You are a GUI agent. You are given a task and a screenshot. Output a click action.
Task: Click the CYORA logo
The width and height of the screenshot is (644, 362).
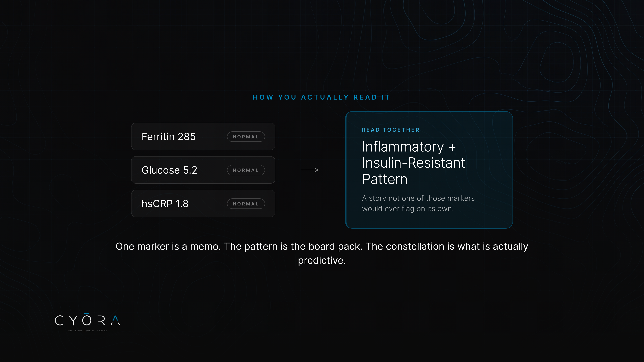coord(88,322)
